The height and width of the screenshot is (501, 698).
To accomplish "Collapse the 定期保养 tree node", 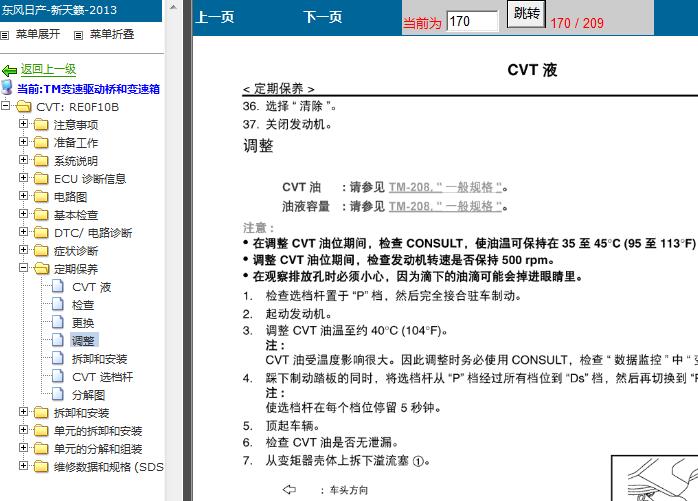I will coord(24,268).
